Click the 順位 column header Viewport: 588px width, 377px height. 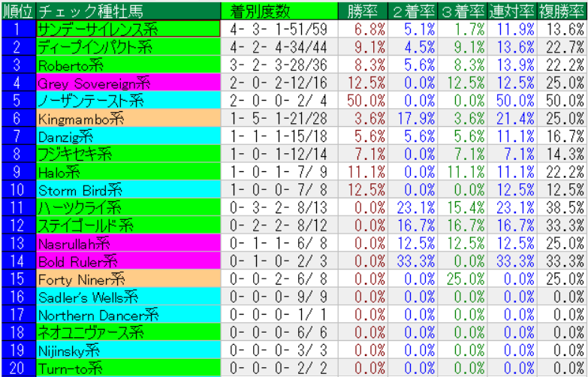point(18,11)
